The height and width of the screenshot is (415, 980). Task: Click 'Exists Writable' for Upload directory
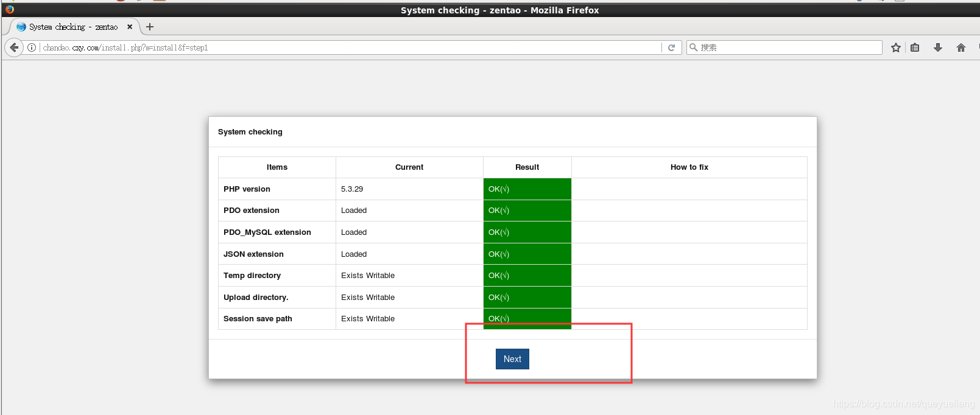[368, 298]
